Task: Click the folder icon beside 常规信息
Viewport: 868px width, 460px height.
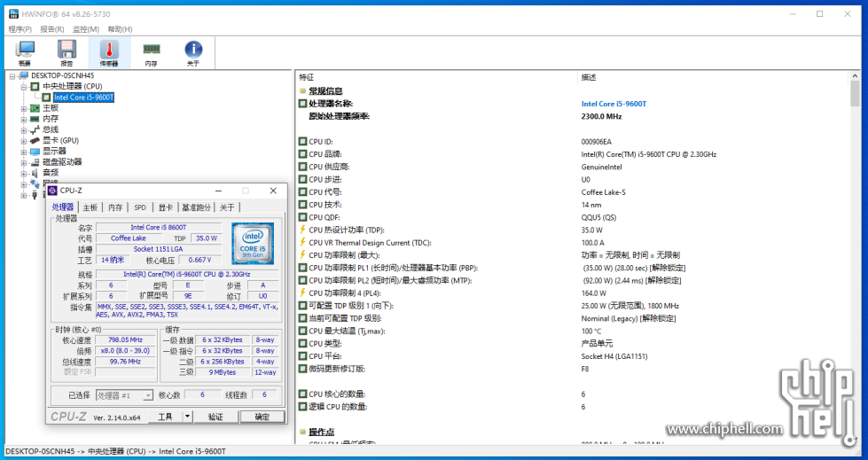Action: pyautogui.click(x=303, y=90)
